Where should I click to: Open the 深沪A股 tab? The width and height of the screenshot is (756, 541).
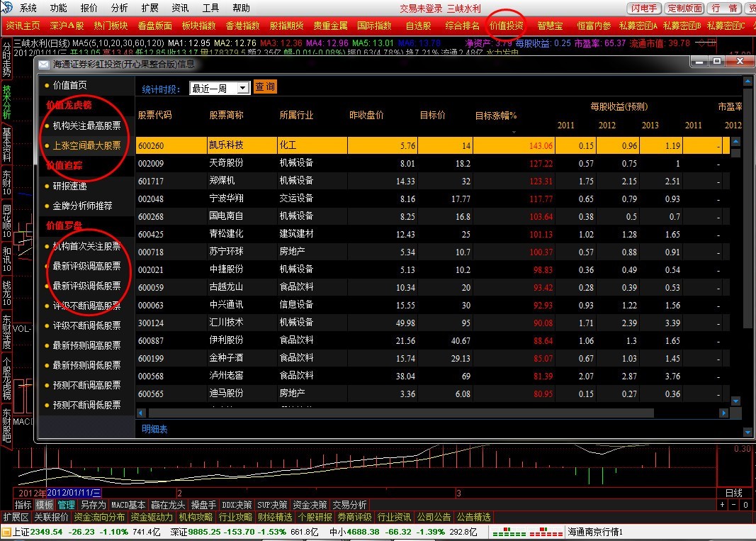pos(67,26)
